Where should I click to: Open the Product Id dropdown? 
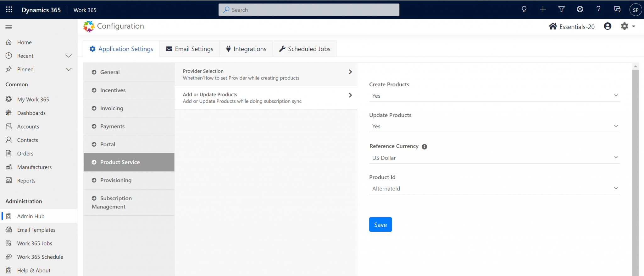[x=494, y=188]
